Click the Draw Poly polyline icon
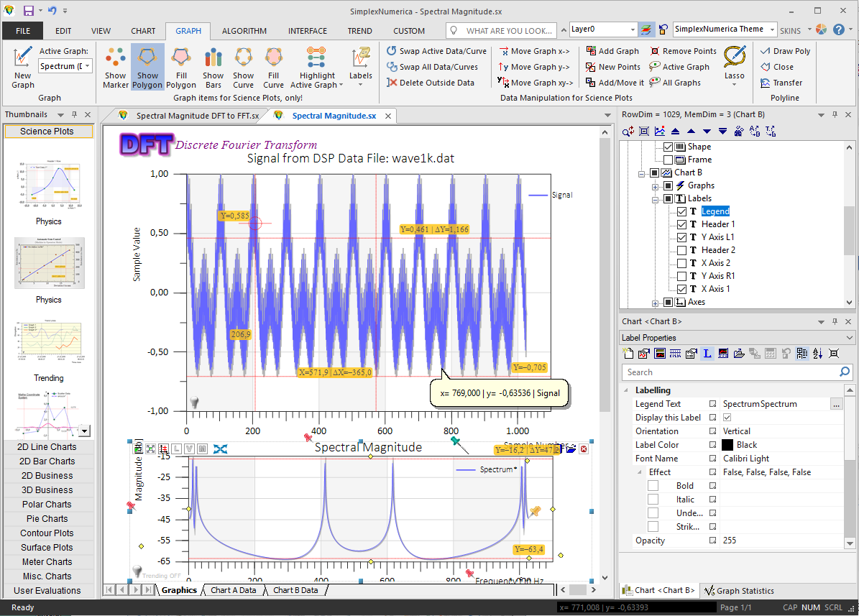859x616 pixels. click(785, 51)
